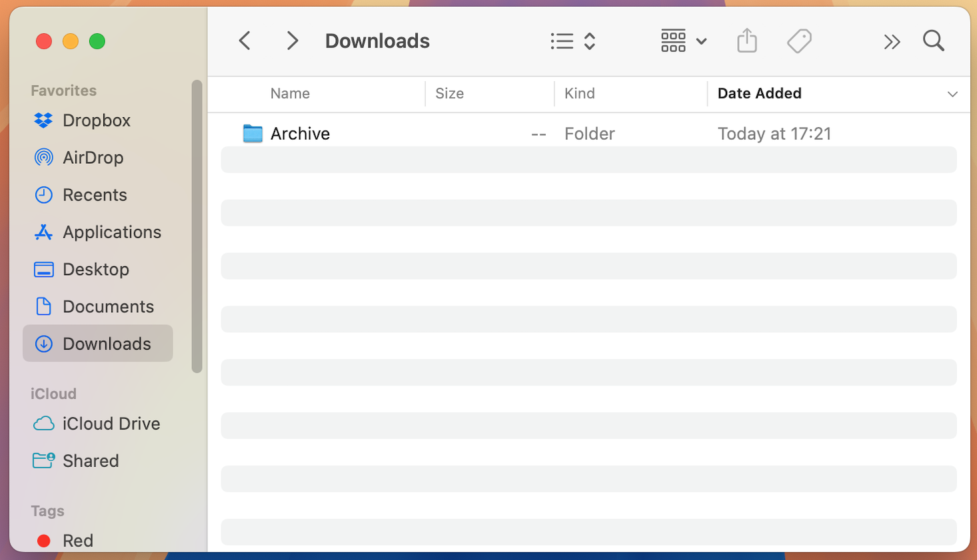Click the Red tag dot
The image size is (977, 560).
tap(44, 541)
